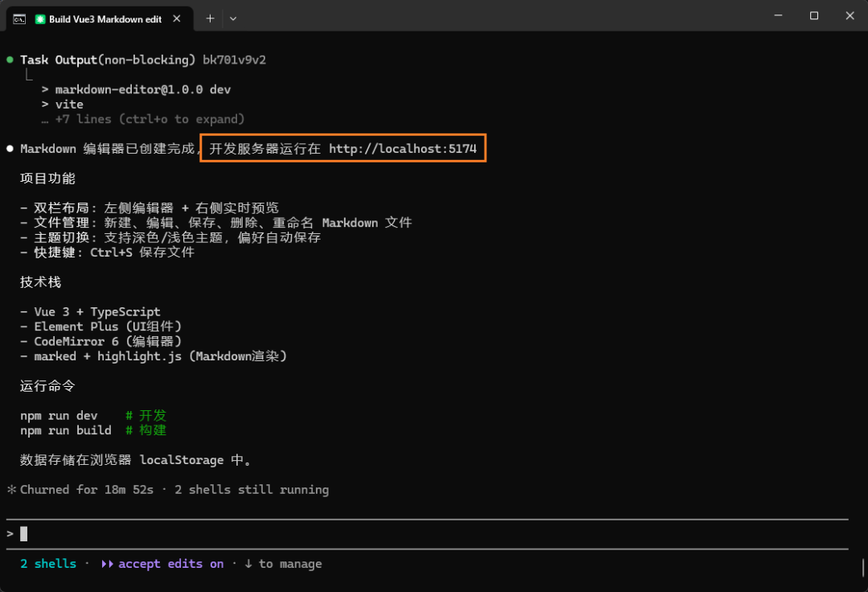Click the Windows Terminal icon in the title bar
Viewport: 868px width, 592px height.
pos(18,18)
